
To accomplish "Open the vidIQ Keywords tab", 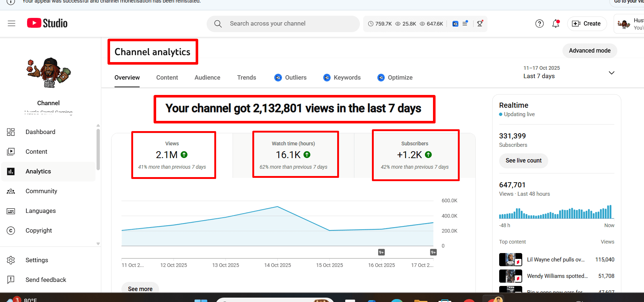I will [342, 77].
